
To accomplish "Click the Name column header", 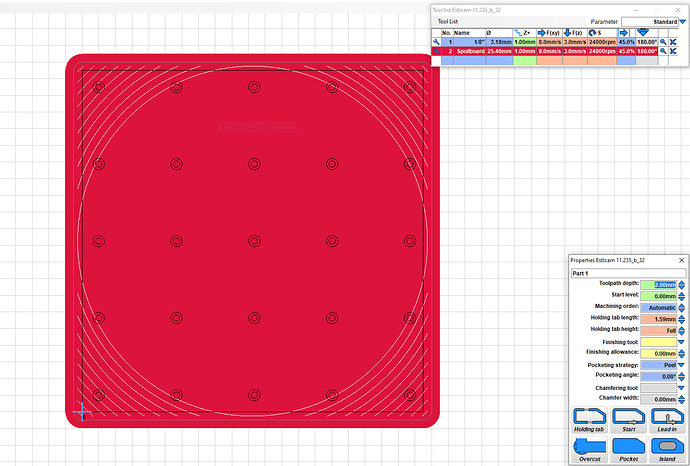I will [470, 33].
